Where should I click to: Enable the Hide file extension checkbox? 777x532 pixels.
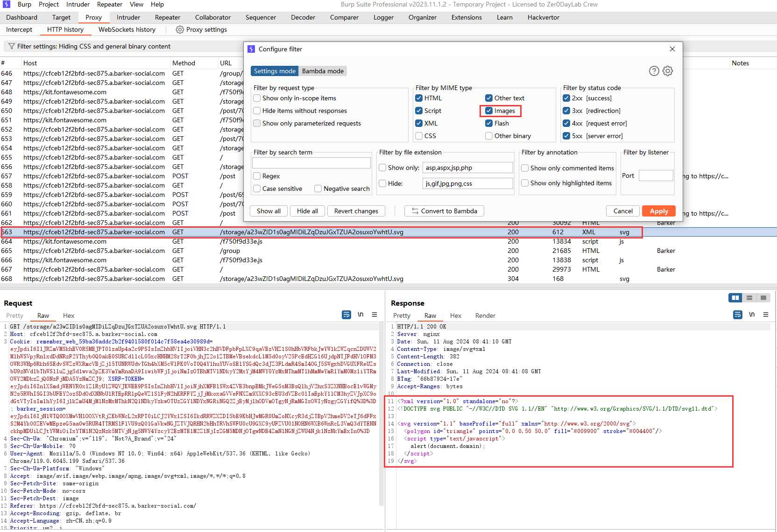382,183
